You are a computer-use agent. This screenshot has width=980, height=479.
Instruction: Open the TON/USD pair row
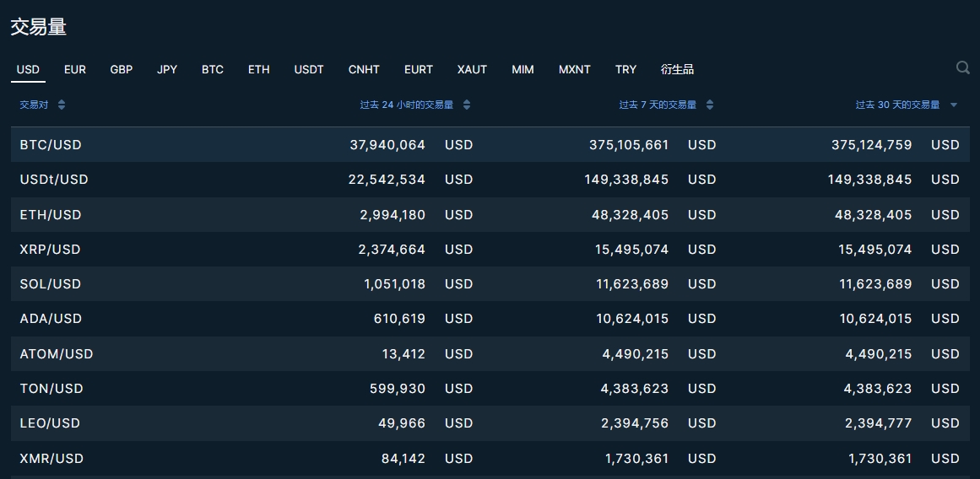click(51, 389)
